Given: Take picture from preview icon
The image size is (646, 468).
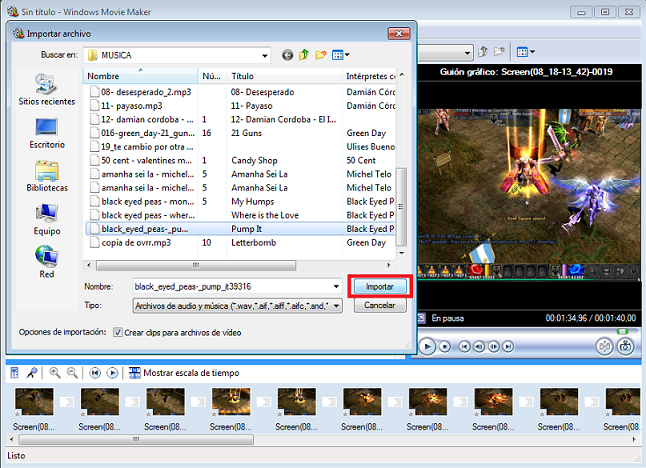Looking at the screenshot, I should pos(625,346).
